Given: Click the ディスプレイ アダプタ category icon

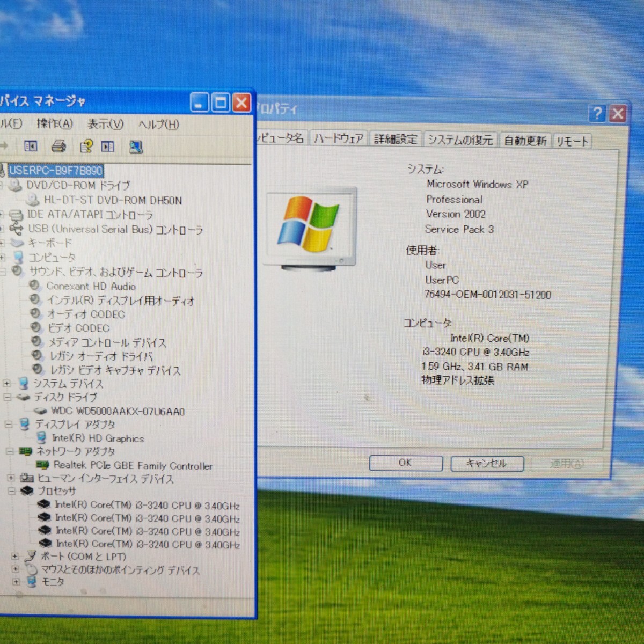Looking at the screenshot, I should click(x=24, y=425).
